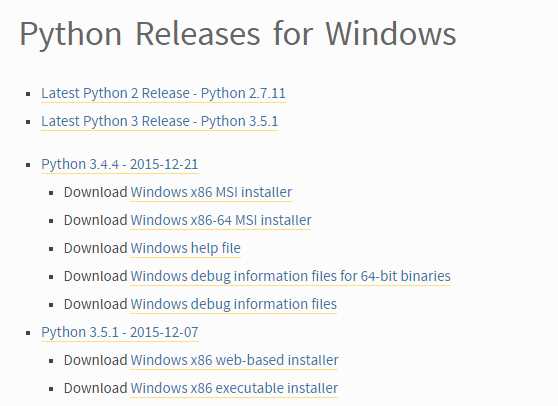Screen dimensions: 558x406
Task: Download Windows x86 web-based installer
Action: point(234,360)
